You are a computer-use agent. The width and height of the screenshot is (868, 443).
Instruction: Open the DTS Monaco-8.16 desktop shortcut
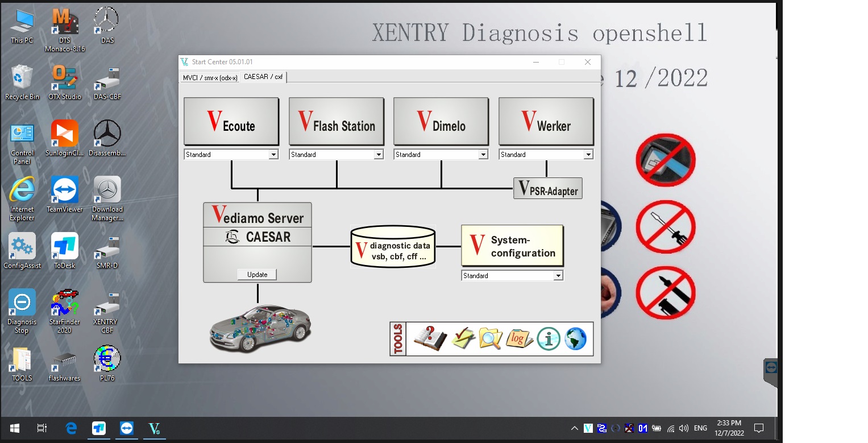pos(65,30)
